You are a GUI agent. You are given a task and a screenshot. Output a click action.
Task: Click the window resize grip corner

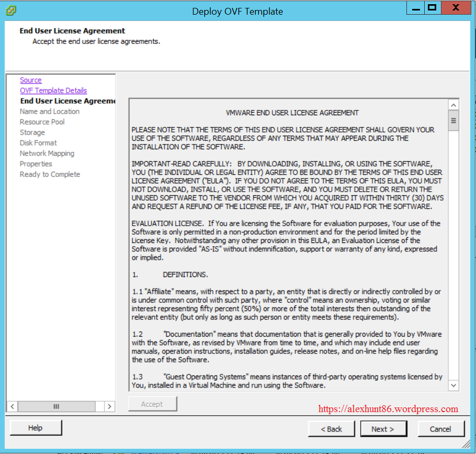point(466,444)
